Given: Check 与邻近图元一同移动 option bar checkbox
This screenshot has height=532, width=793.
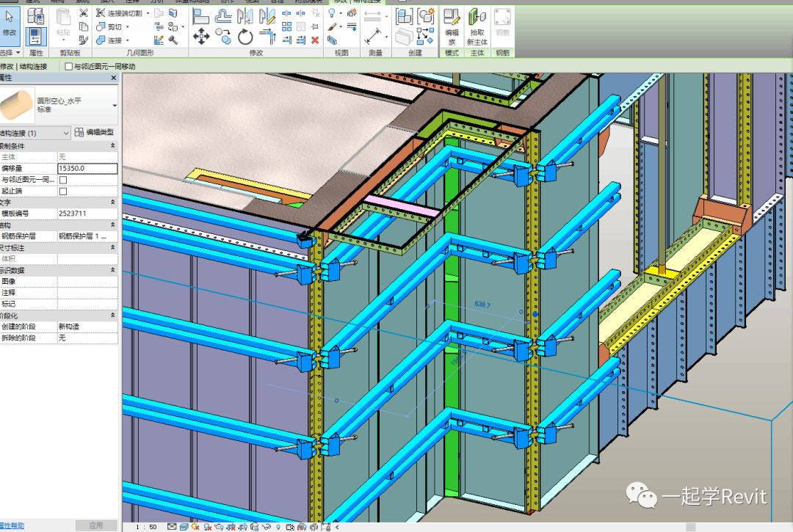Looking at the screenshot, I should pyautogui.click(x=69, y=66).
